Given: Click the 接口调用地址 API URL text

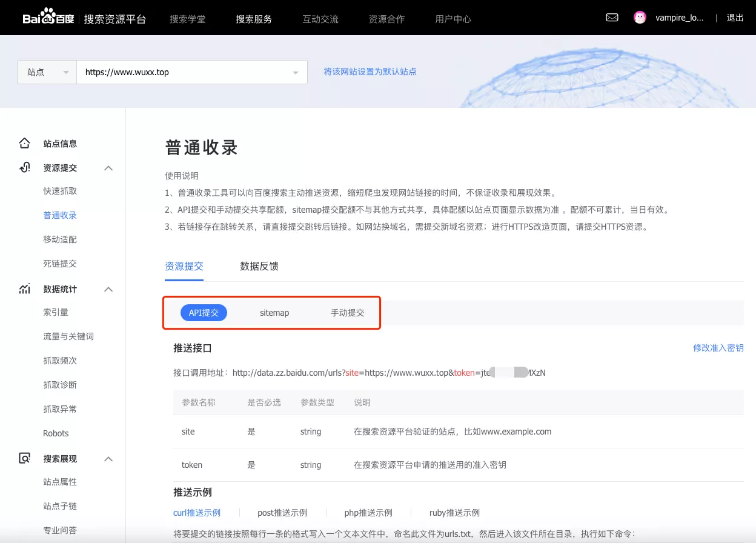Looking at the screenshot, I should [359, 373].
